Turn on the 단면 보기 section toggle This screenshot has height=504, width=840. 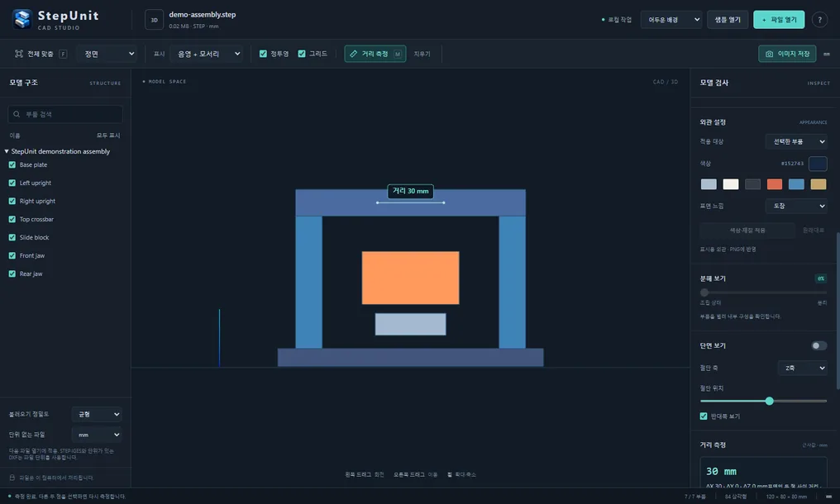tap(819, 345)
